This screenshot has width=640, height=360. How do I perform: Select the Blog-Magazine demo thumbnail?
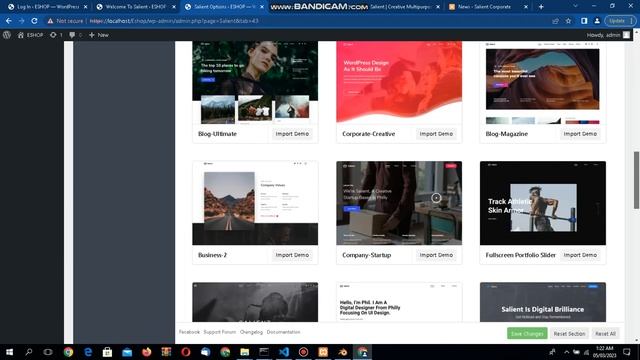(x=543, y=82)
